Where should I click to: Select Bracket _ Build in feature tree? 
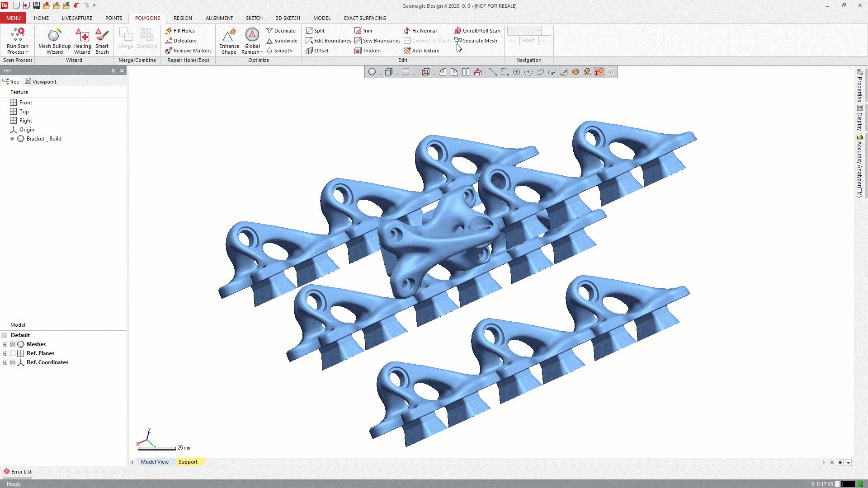pos(43,139)
